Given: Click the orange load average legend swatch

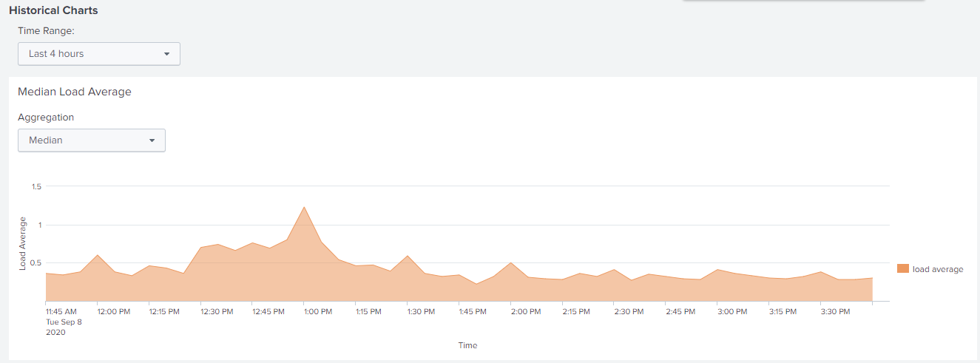Looking at the screenshot, I should tap(902, 269).
